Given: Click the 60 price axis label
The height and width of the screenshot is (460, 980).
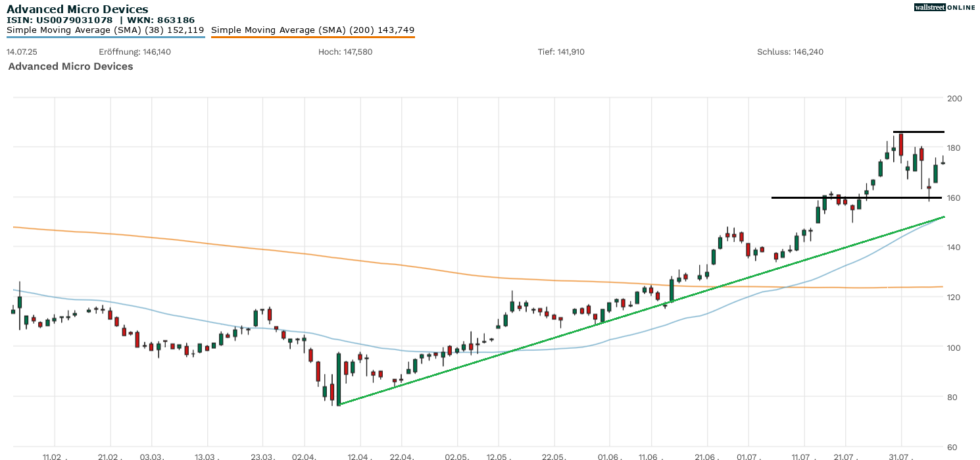Looking at the screenshot, I should 952,447.
